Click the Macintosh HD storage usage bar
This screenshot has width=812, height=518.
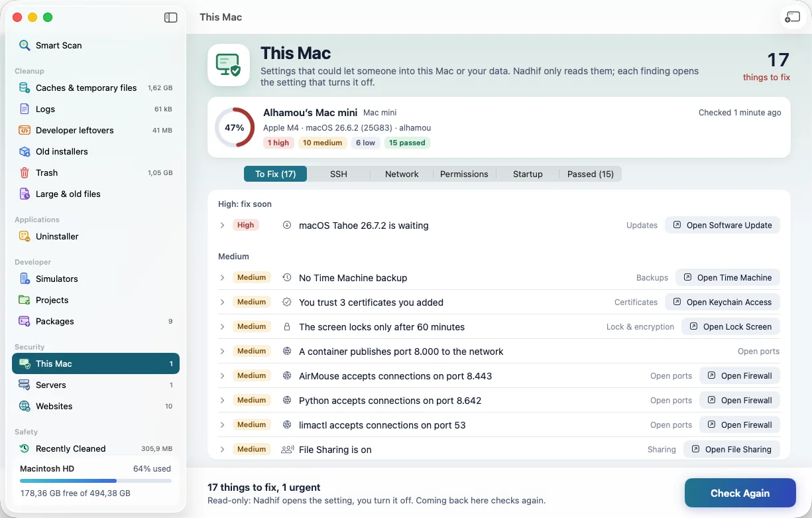pos(95,481)
